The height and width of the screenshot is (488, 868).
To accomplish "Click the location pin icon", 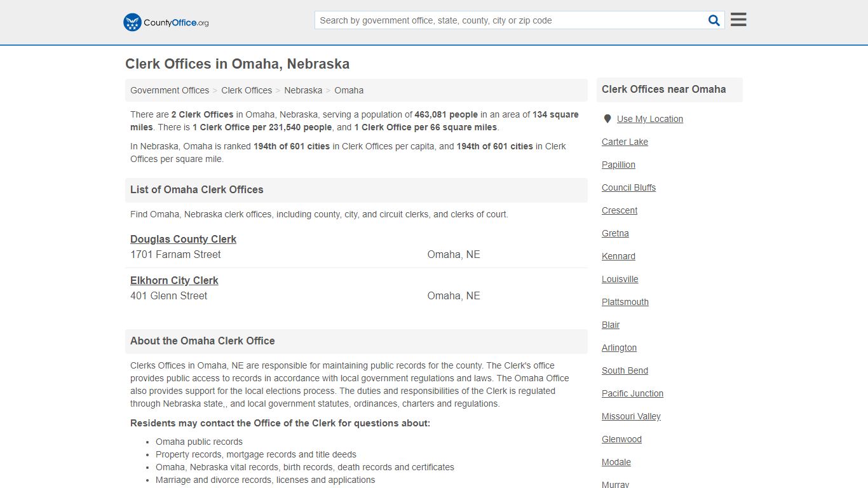I will (607, 119).
